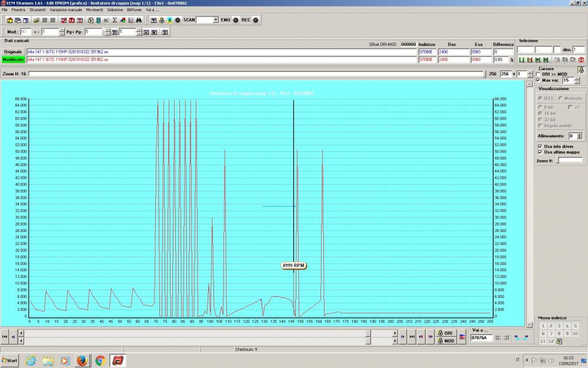This screenshot has height=368, width=588.
Task: Click the green Modificato label button
Action: pyautogui.click(x=13, y=59)
